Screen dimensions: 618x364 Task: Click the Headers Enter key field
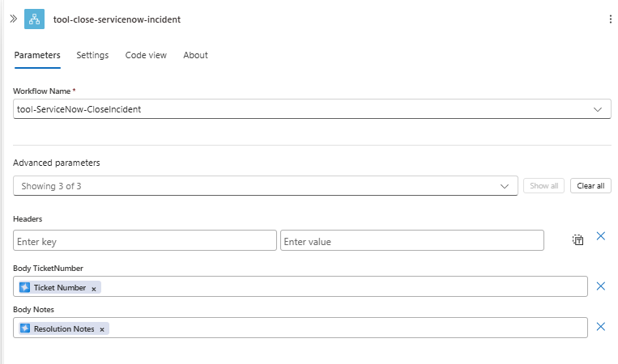tap(145, 241)
